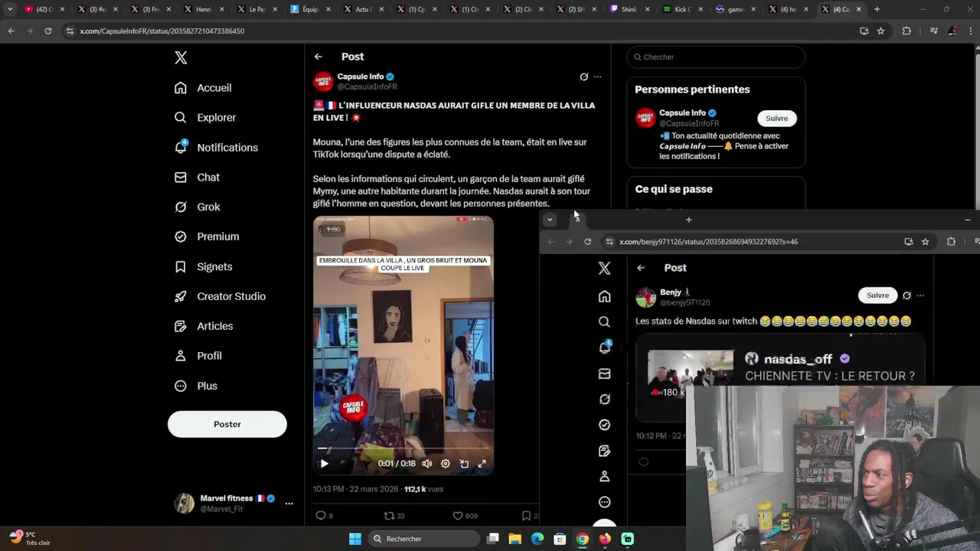This screenshot has width=980, height=551.
Task: Open a new tab in main window
Action: [x=877, y=9]
